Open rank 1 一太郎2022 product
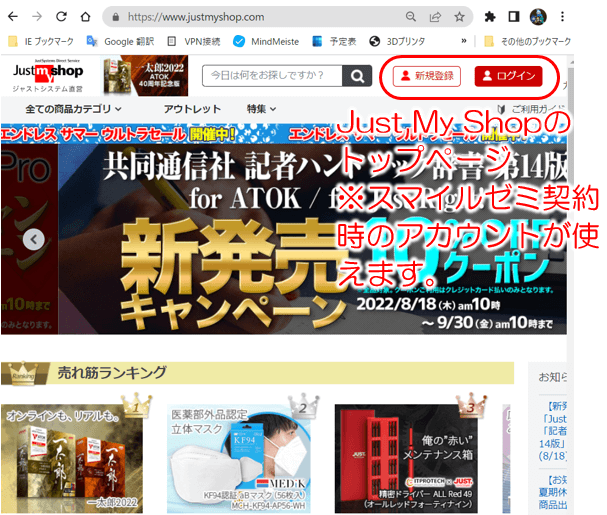 click(x=72, y=459)
